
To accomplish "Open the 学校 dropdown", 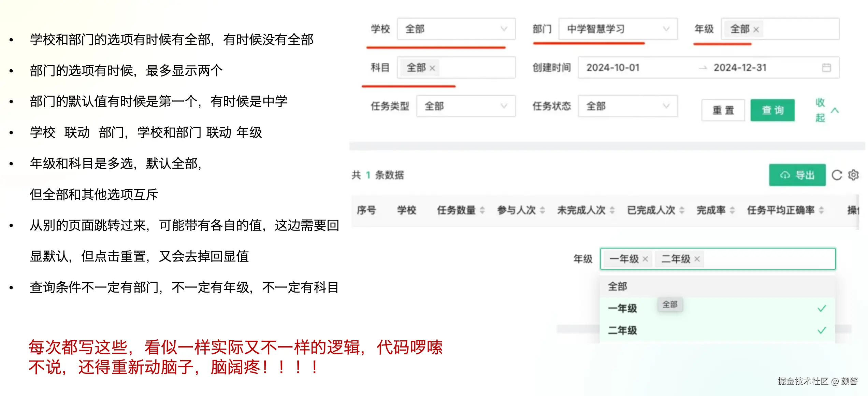I will pos(456,29).
